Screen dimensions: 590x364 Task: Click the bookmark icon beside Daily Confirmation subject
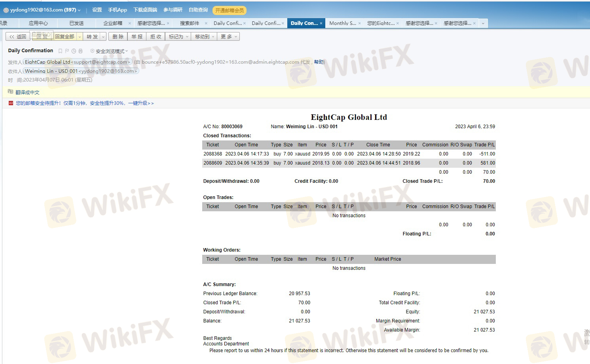[x=60, y=51]
